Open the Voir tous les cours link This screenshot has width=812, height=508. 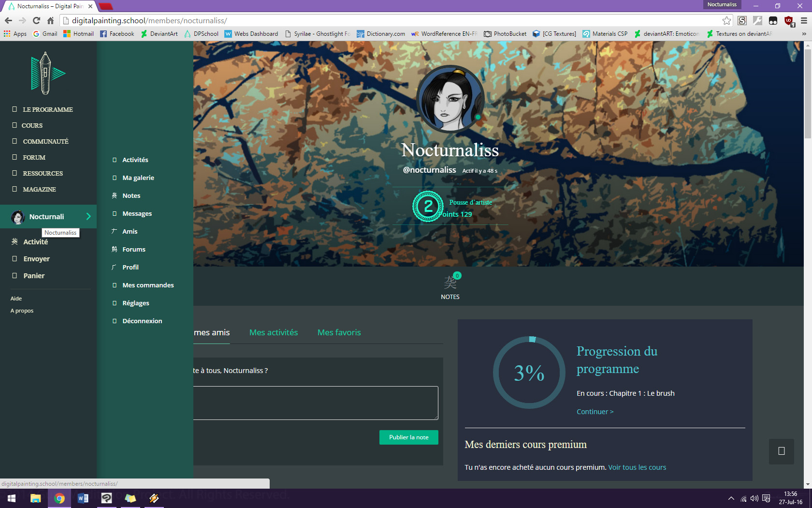[x=637, y=467]
